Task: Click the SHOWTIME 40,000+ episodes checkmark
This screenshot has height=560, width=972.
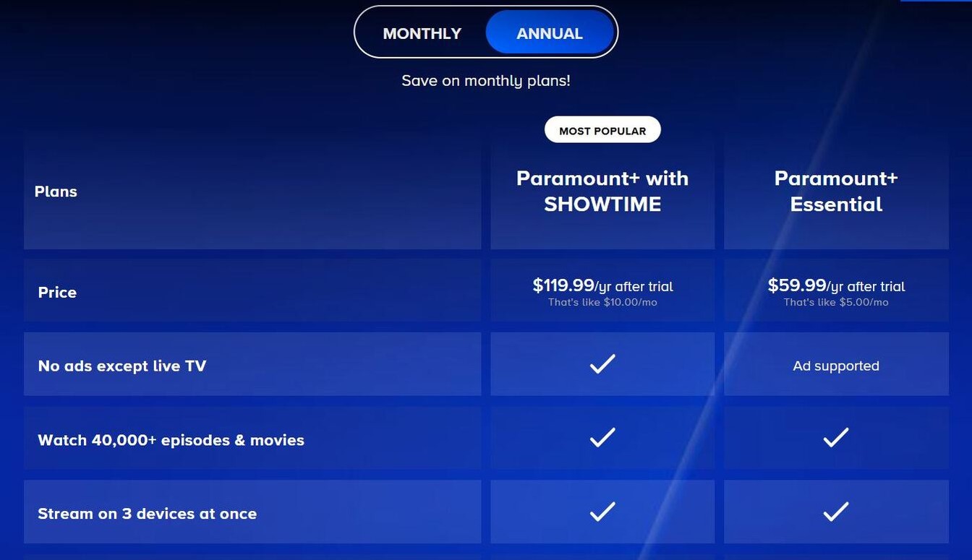Action: pos(602,438)
